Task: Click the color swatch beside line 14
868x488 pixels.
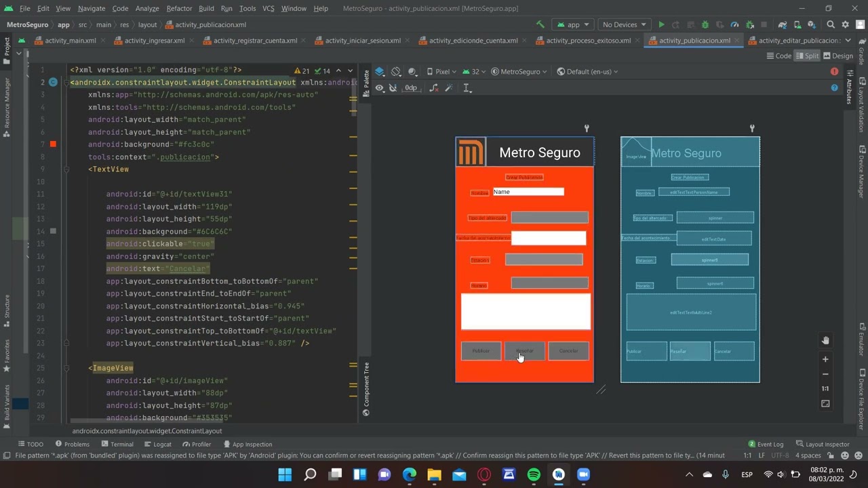Action: click(53, 231)
